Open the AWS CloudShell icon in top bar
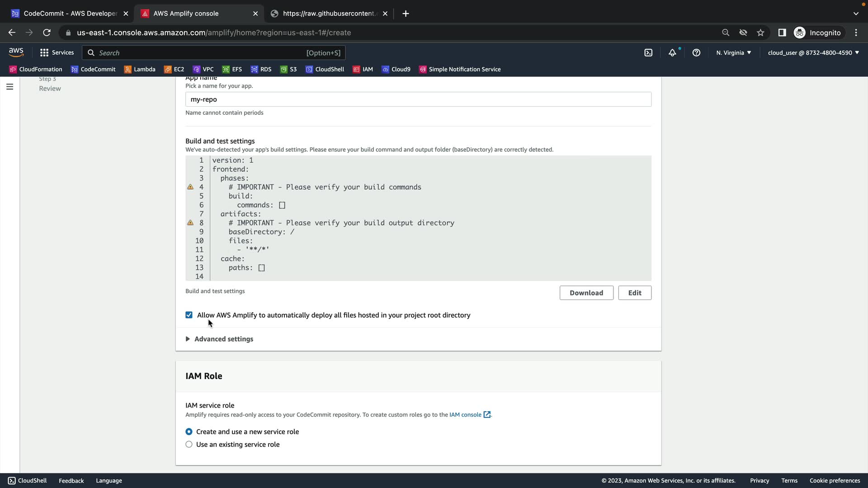Image resolution: width=868 pixels, height=488 pixels. click(648, 53)
